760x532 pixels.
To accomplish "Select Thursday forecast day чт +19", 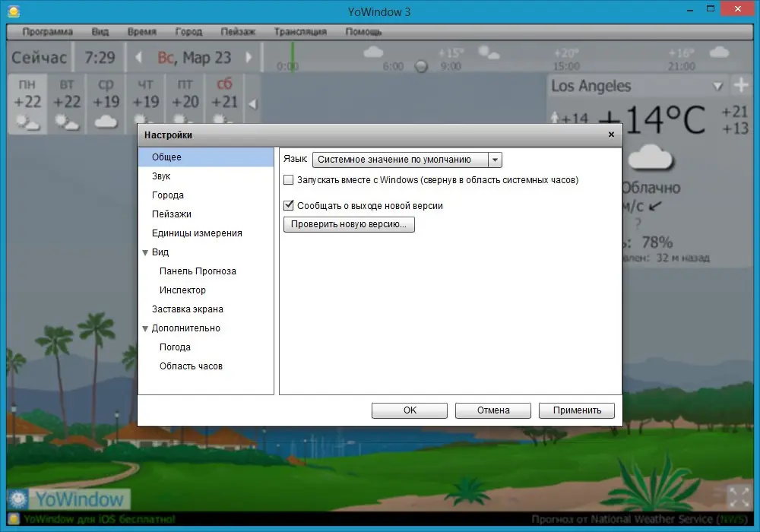I will [145, 100].
